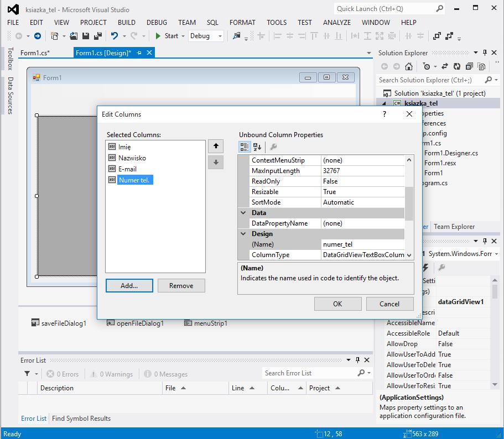The height and width of the screenshot is (439, 504).
Task: Move the selected column down in Edit Columns
Action: (216, 163)
